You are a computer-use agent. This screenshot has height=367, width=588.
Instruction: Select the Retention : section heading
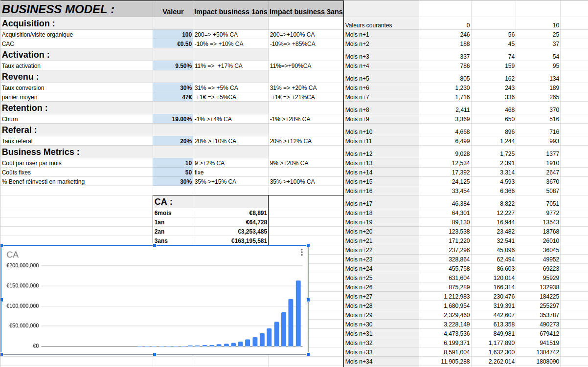76,108
